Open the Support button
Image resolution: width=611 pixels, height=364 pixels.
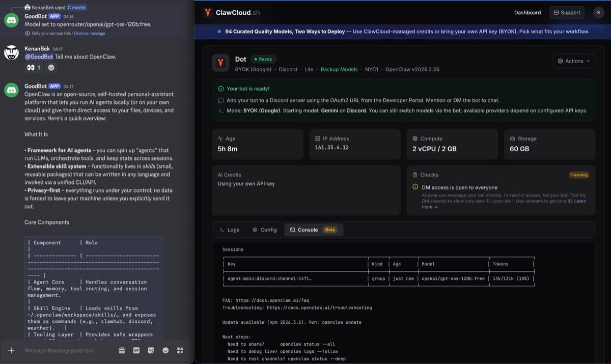[566, 12]
